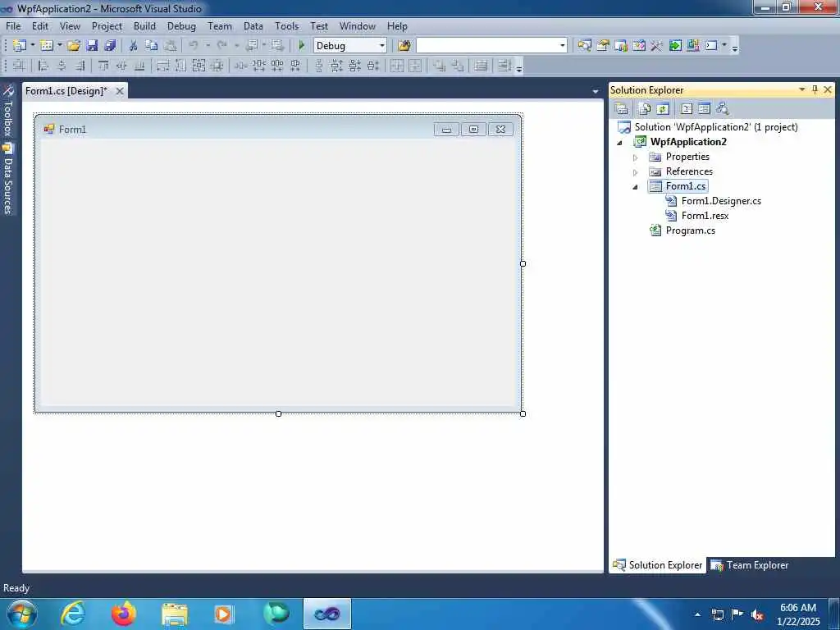
Task: Open Solution Explorer window position dropdown
Action: pos(802,89)
